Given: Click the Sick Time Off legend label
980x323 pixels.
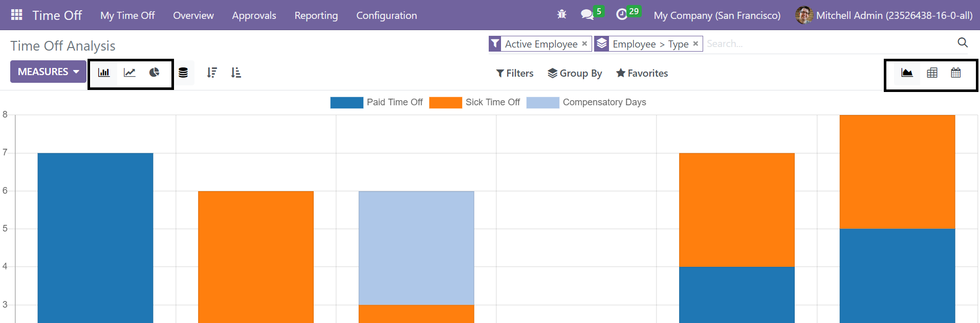Looking at the screenshot, I should (x=492, y=102).
